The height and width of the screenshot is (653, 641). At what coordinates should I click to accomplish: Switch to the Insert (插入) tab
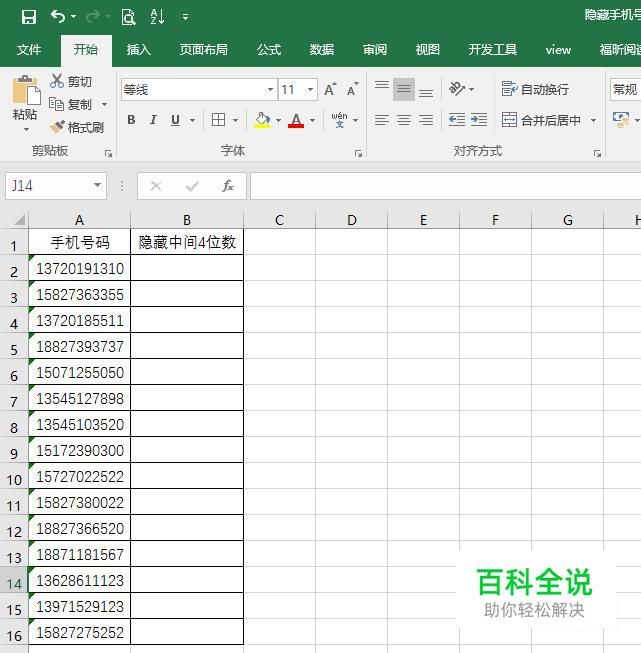(138, 50)
